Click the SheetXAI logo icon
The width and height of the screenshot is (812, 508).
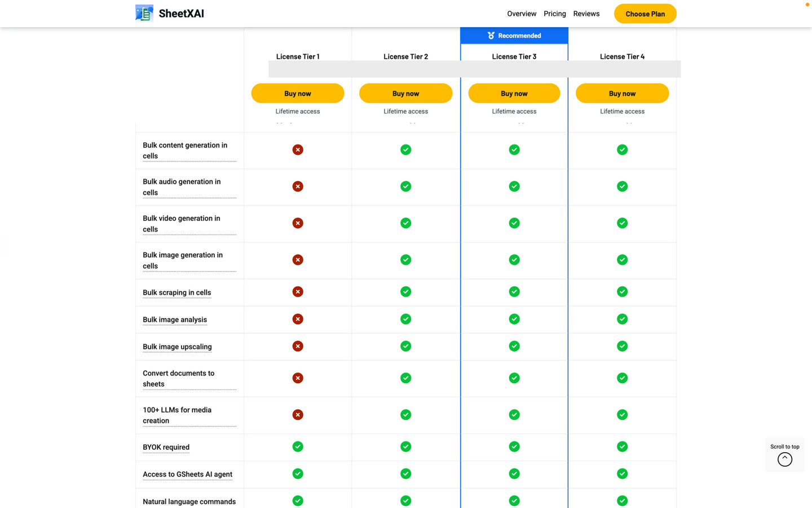pyautogui.click(x=144, y=13)
